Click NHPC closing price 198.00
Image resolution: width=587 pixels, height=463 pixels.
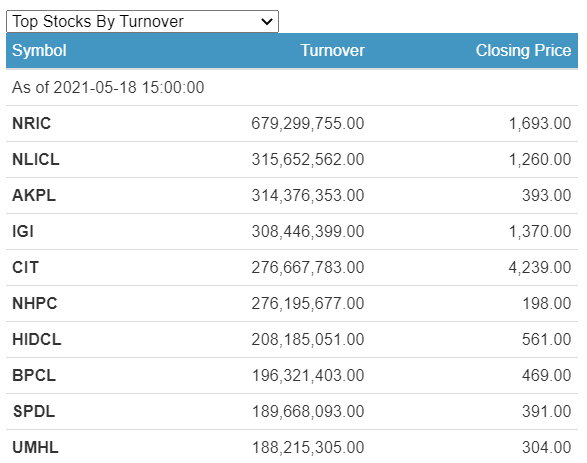pyautogui.click(x=547, y=303)
